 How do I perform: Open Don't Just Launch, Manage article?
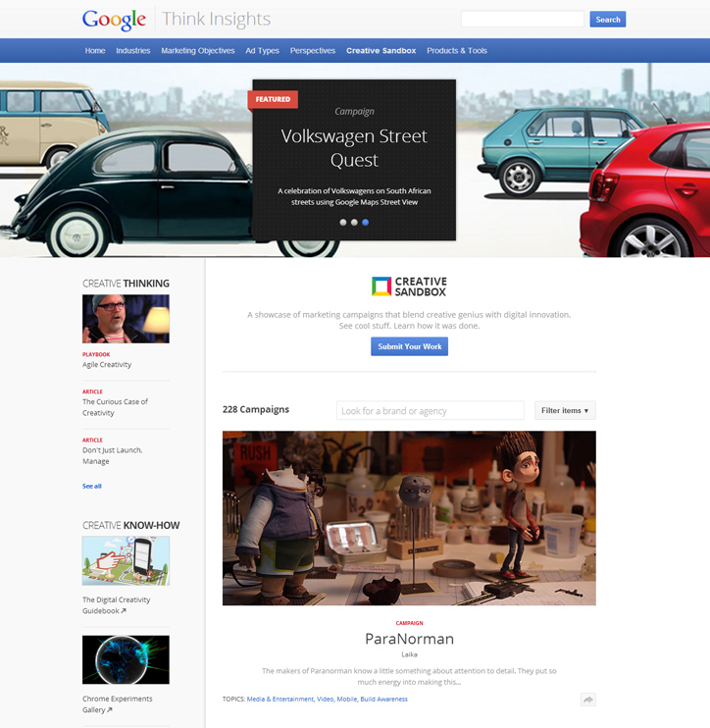pyautogui.click(x=113, y=455)
